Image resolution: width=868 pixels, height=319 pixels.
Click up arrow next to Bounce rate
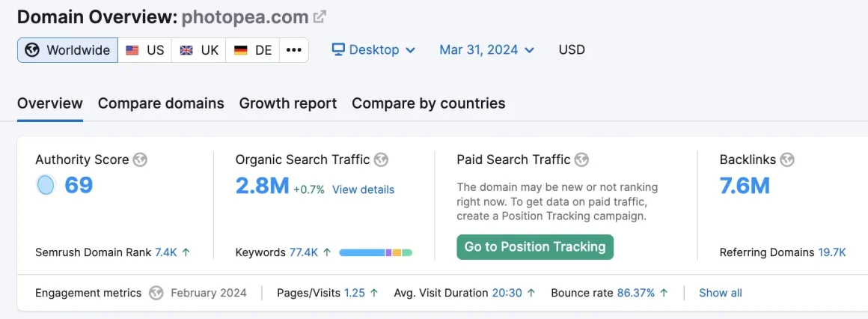click(664, 293)
